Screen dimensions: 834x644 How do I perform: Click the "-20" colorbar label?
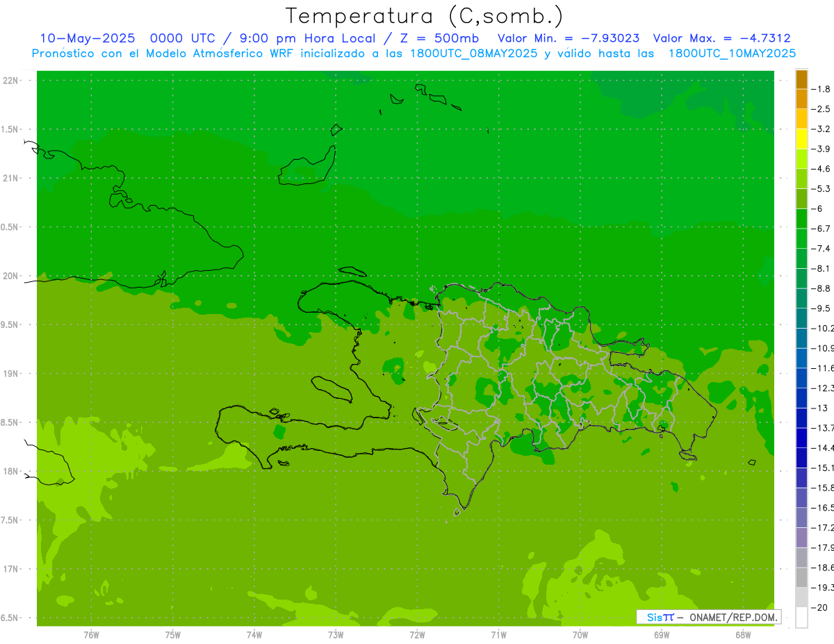tap(819, 607)
